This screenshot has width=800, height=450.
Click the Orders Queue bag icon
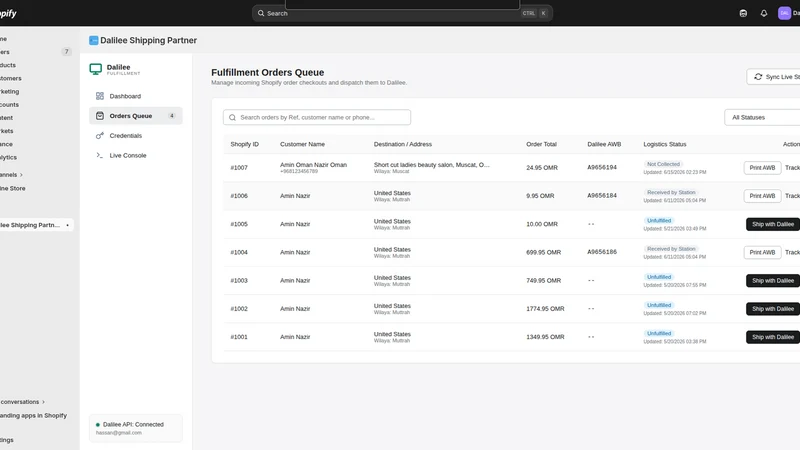pos(100,116)
